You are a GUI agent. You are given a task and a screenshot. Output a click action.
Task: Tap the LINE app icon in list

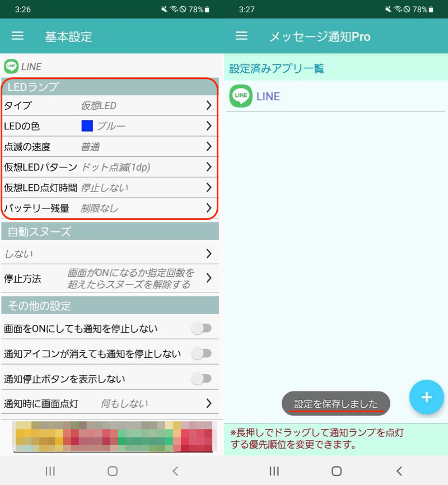pyautogui.click(x=241, y=96)
